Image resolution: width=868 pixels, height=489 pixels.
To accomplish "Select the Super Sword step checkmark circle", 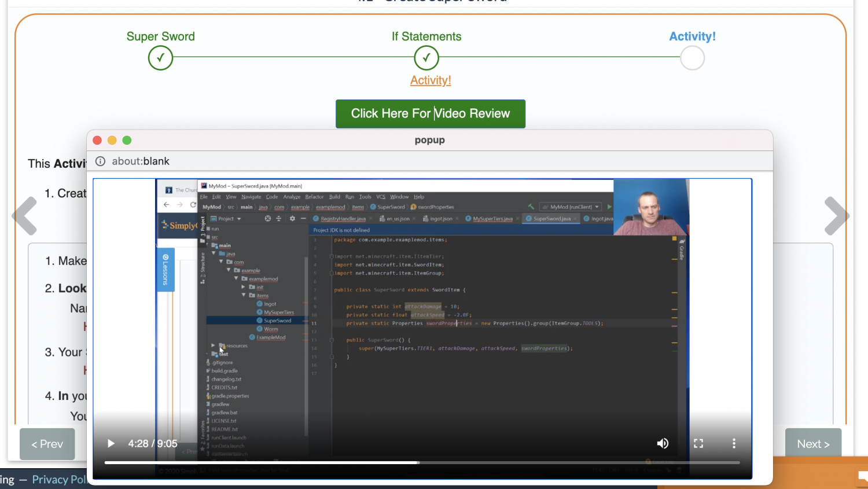I will (x=160, y=58).
